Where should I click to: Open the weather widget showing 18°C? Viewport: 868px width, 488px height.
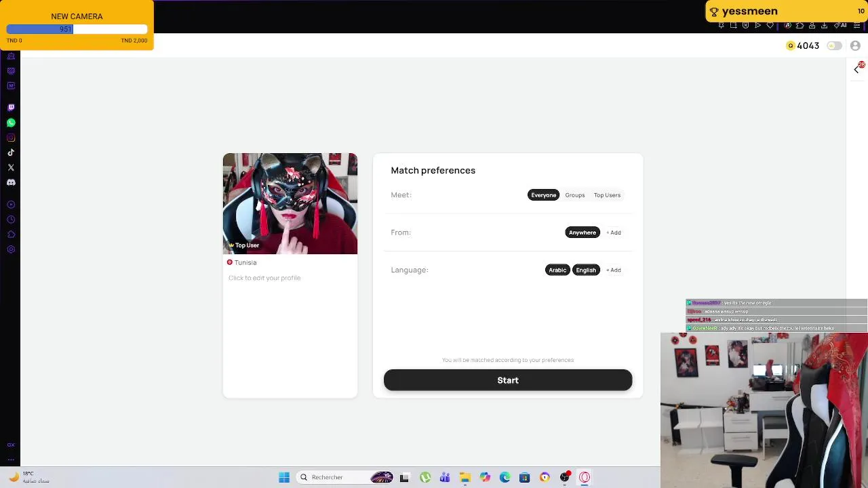click(x=28, y=477)
